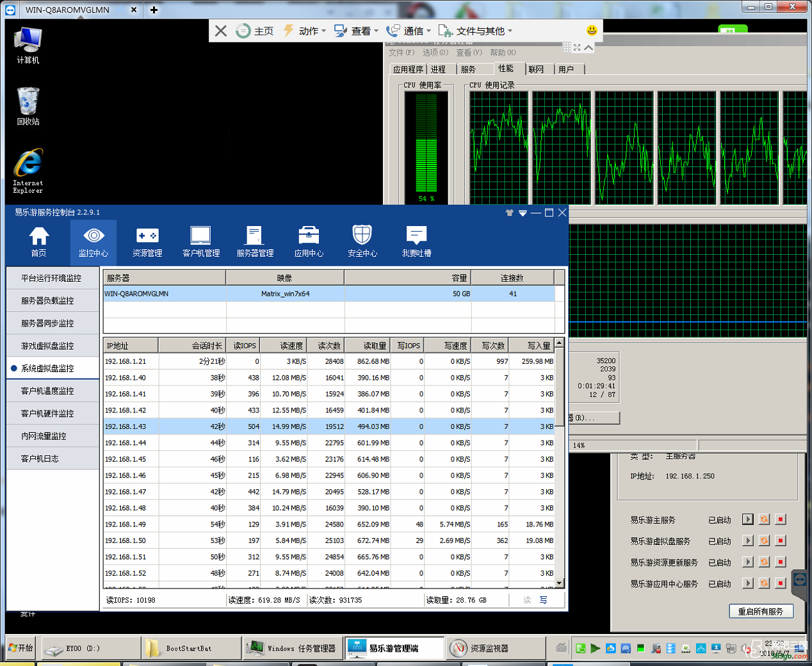
Task: Start the 易乐游虚拟盘服务 service
Action: [x=747, y=540]
